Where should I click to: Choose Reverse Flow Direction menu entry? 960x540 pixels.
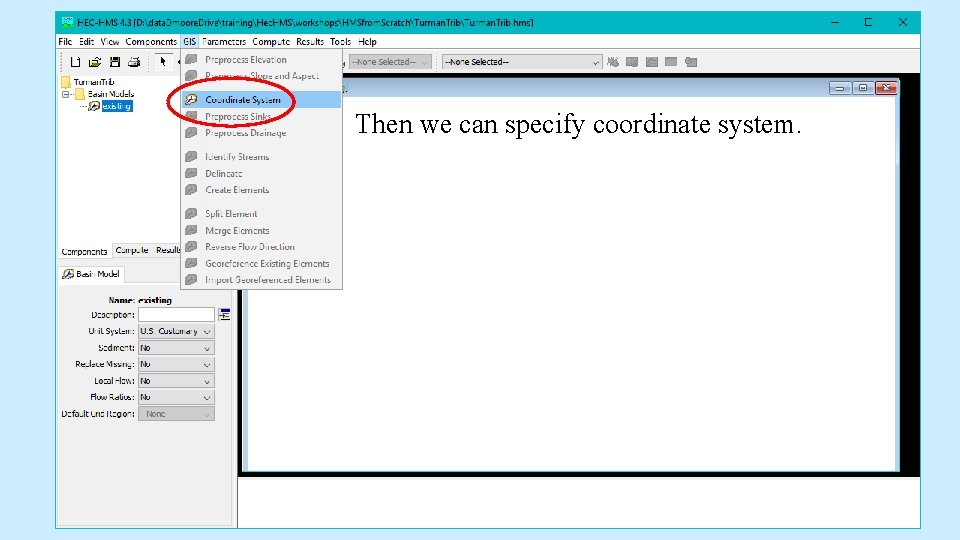click(x=261, y=247)
